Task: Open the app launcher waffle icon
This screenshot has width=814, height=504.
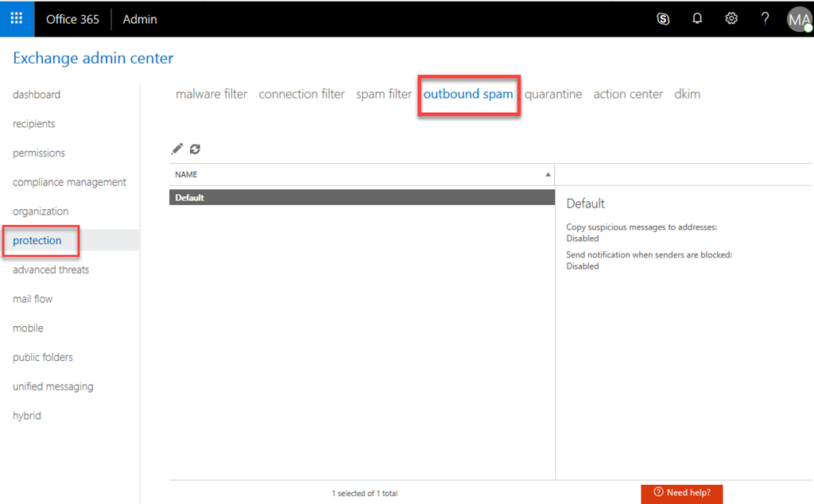Action: point(17,18)
